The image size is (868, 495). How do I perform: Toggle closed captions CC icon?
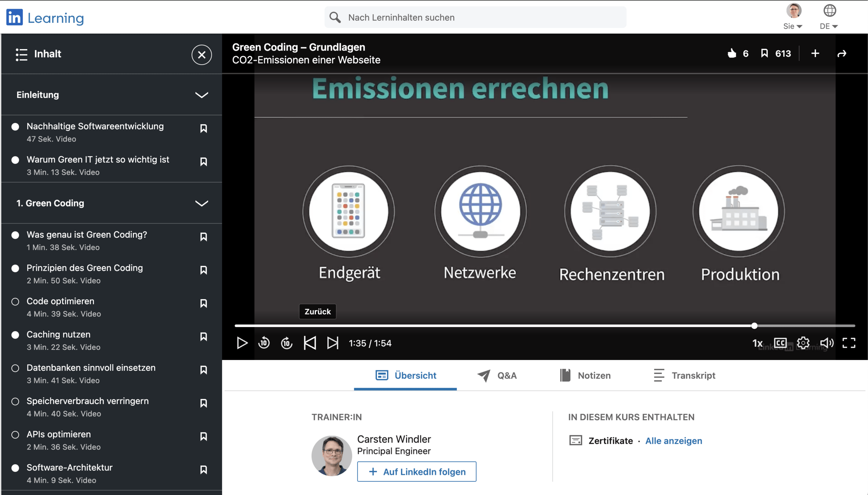pos(780,343)
